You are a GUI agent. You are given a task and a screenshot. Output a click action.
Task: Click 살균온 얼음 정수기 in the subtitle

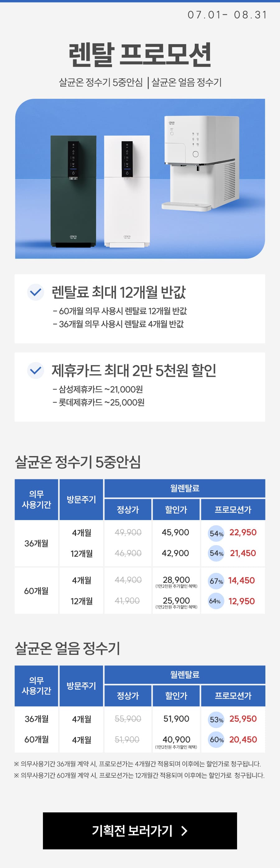pyautogui.click(x=187, y=82)
